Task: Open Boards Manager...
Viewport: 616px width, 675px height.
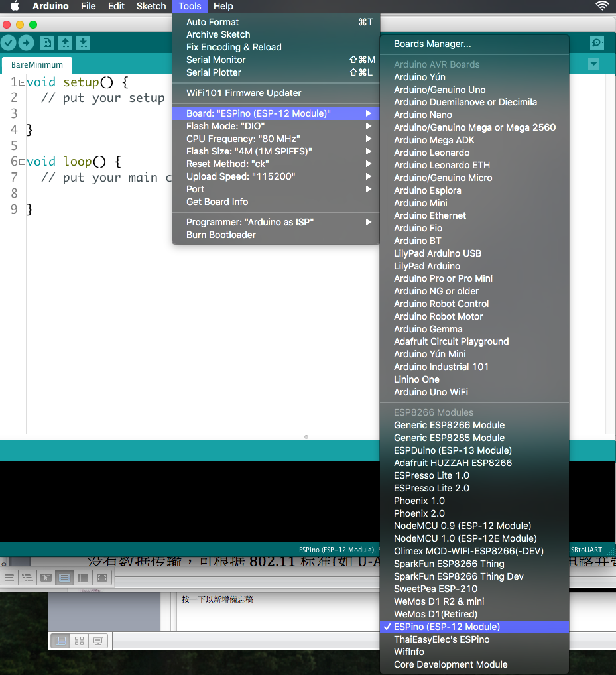Action: [474, 44]
